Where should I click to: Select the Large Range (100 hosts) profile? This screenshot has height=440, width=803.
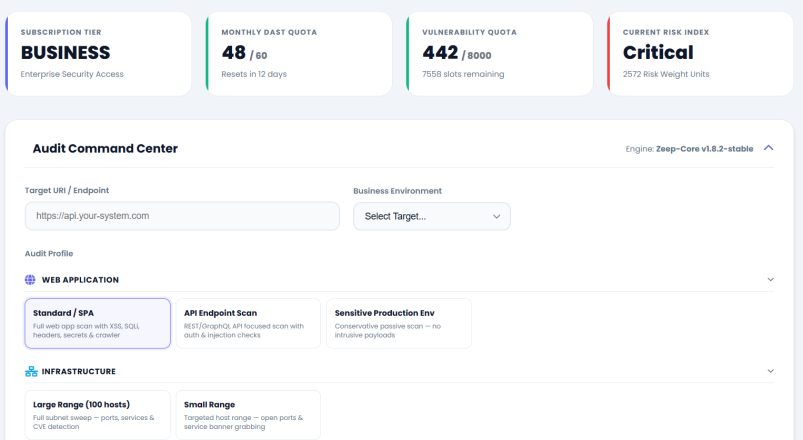click(98, 415)
